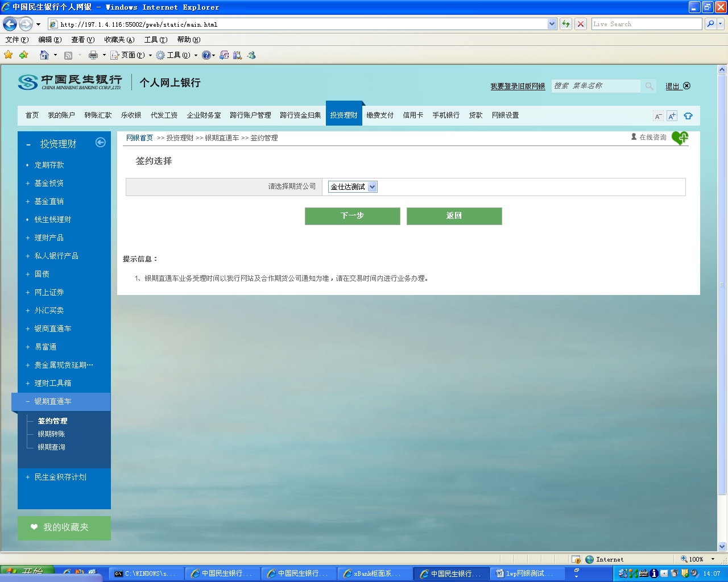Click the Favorites star icon

click(9, 55)
